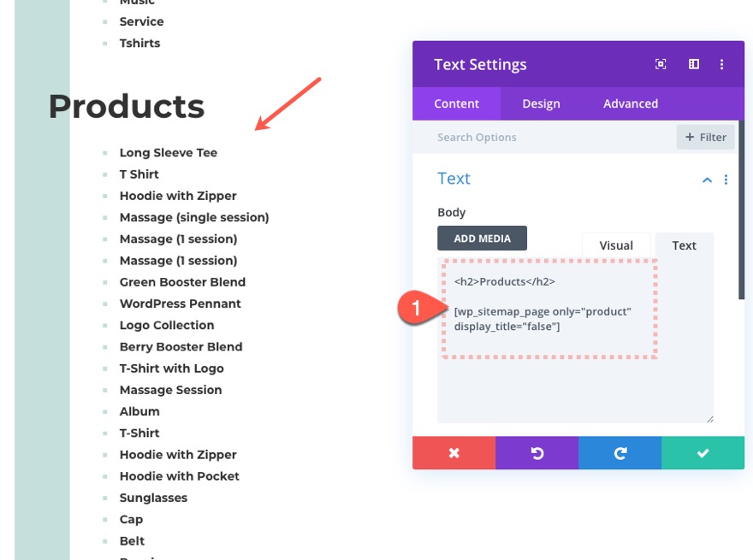Save settings with the green checkmark
The width and height of the screenshot is (753, 560).
click(703, 454)
